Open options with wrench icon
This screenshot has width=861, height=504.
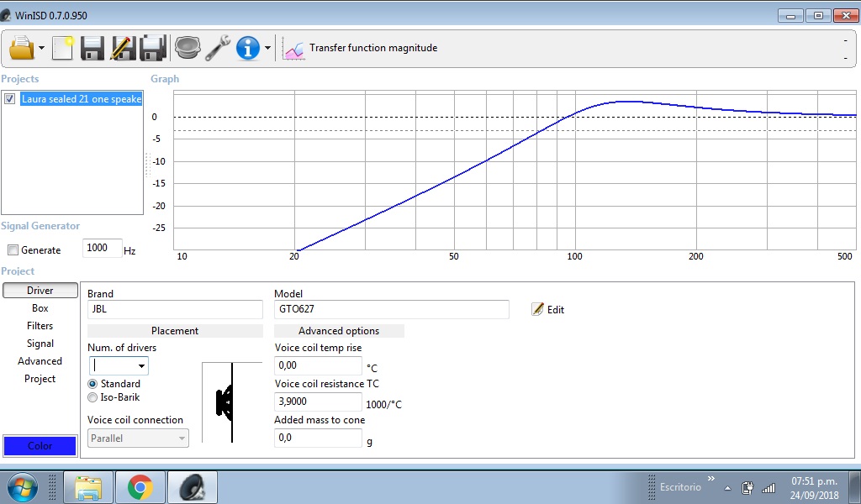[x=218, y=48]
